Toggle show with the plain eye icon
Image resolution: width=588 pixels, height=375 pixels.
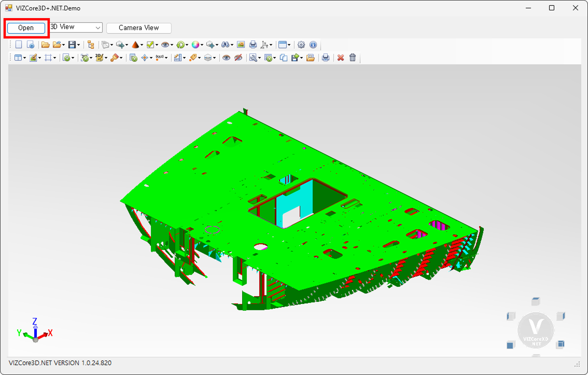pos(226,58)
